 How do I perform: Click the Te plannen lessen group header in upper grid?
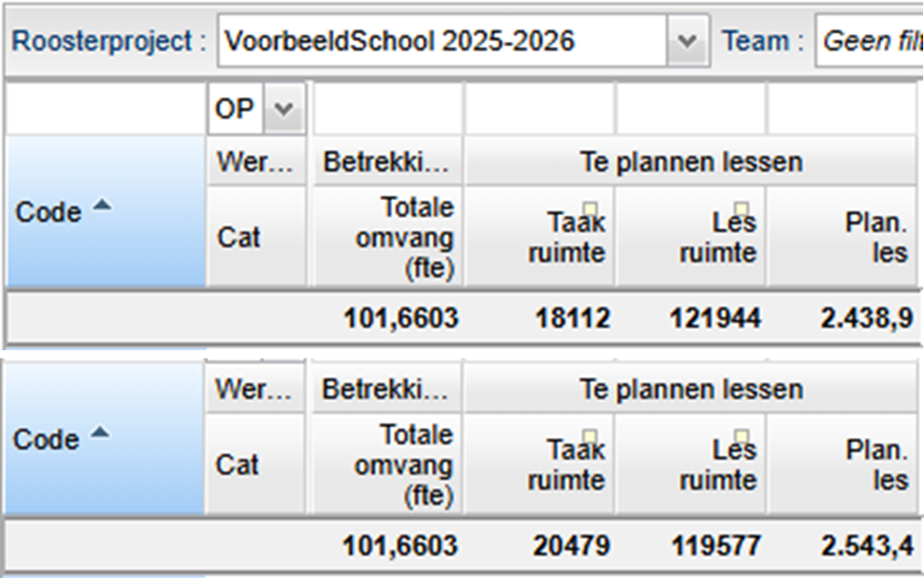[691, 163]
